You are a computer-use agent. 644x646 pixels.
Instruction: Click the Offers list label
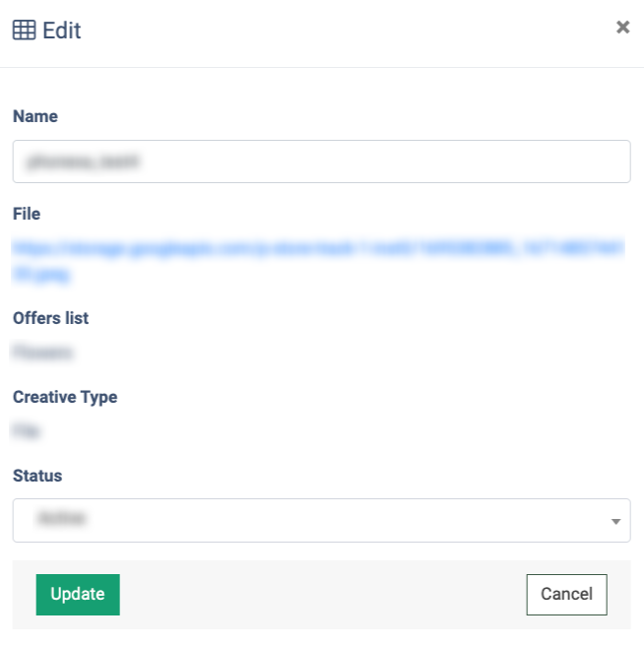click(50, 318)
